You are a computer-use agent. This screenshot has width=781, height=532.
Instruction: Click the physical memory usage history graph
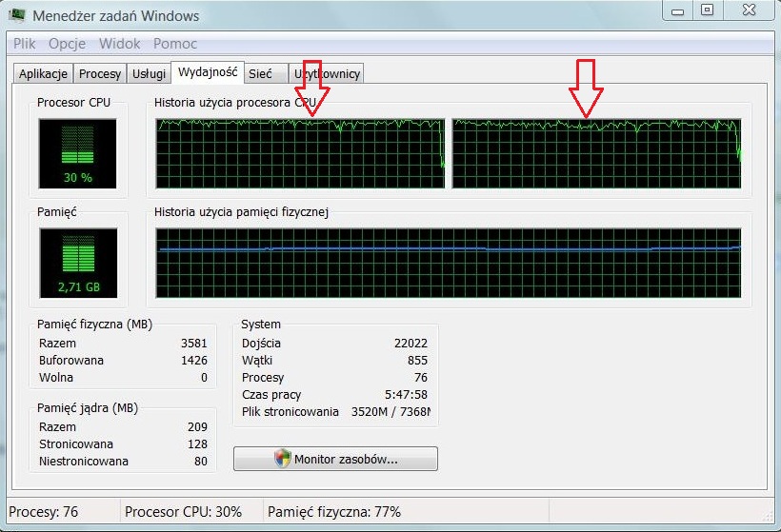coord(449,263)
